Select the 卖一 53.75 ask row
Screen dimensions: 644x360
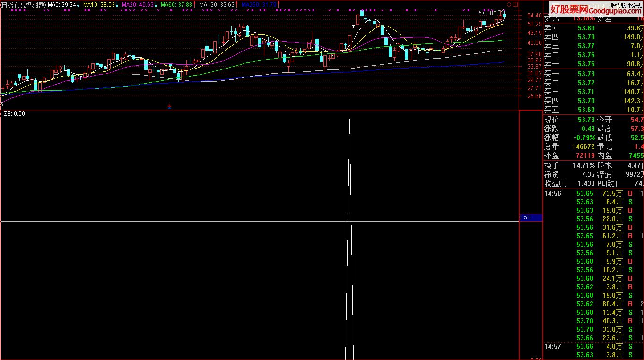click(x=593, y=64)
